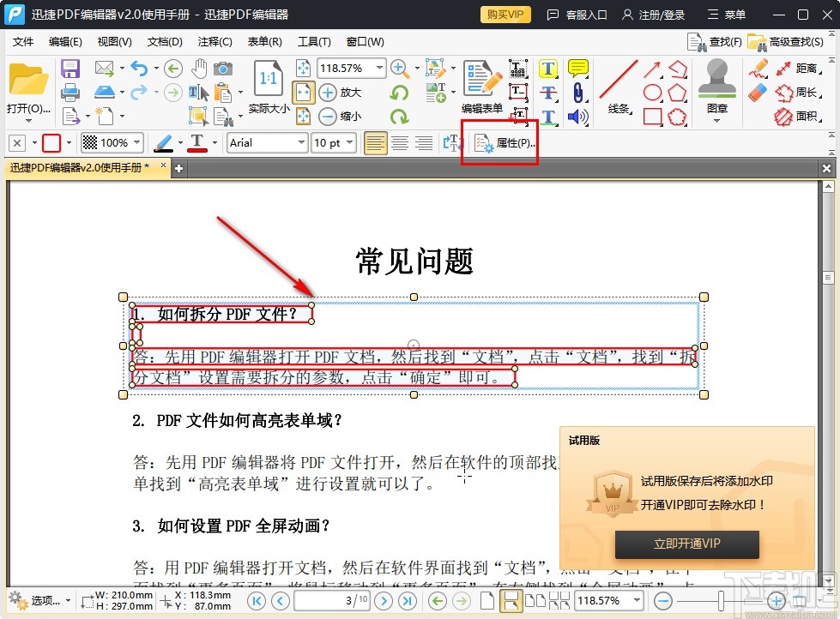Select the paperclip attachment annotation tool
Screen dimensions: 840x619
578,92
